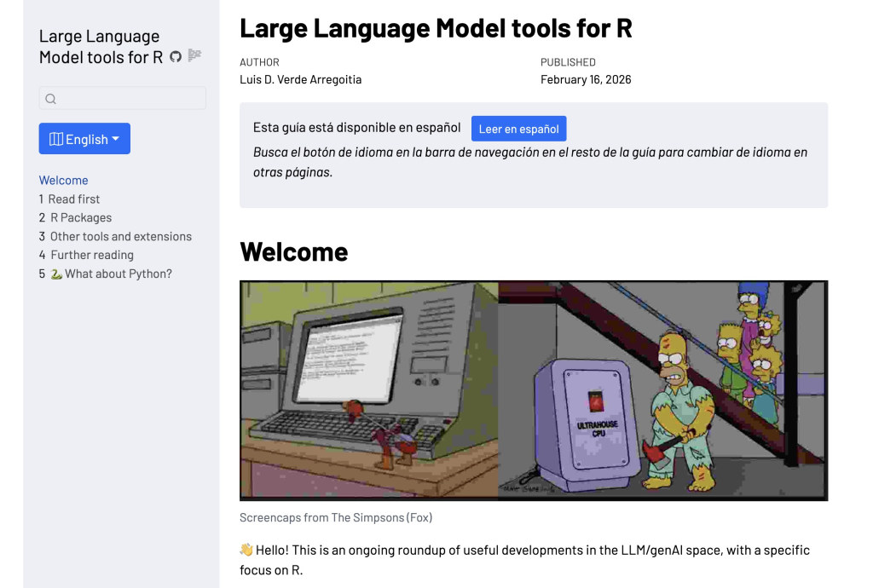Click the magnifier icon in search box
The height and width of the screenshot is (588, 873).
(x=50, y=99)
